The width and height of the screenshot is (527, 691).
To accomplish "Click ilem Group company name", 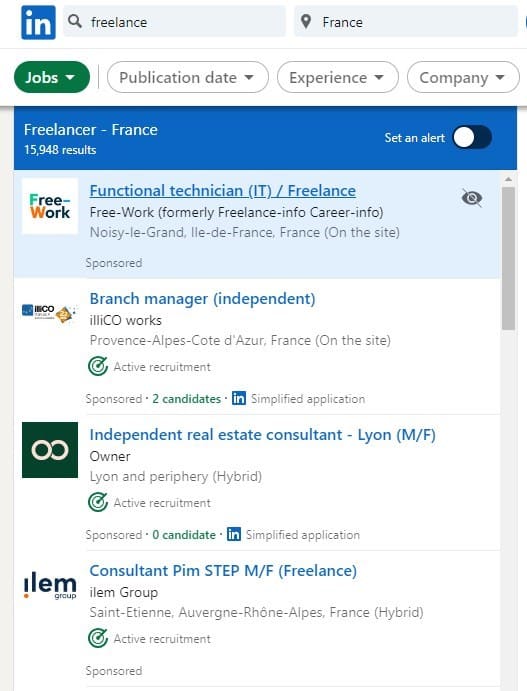I will (123, 592).
